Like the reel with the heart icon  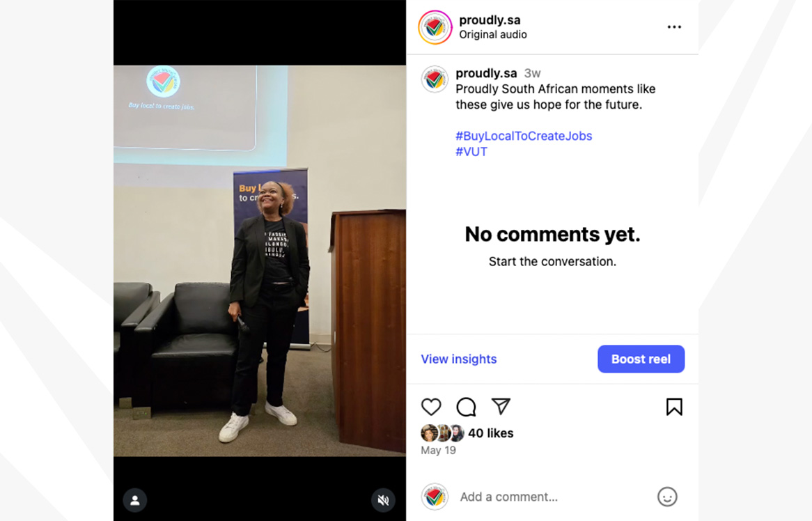pos(431,407)
